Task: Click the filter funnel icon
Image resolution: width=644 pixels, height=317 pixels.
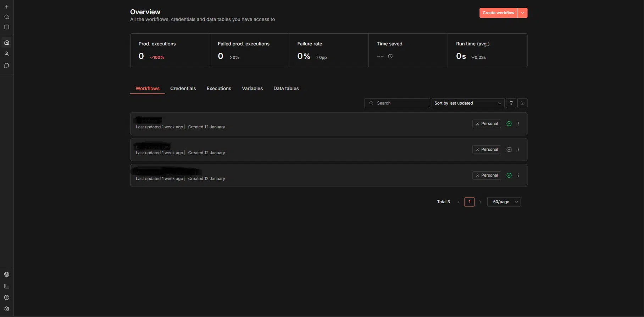Action: [x=511, y=103]
